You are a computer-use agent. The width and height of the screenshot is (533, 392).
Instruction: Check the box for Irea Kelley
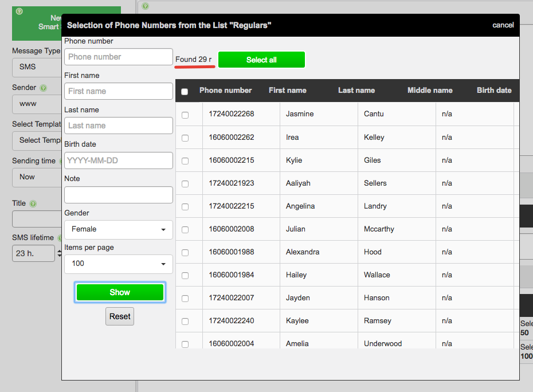[x=185, y=138]
